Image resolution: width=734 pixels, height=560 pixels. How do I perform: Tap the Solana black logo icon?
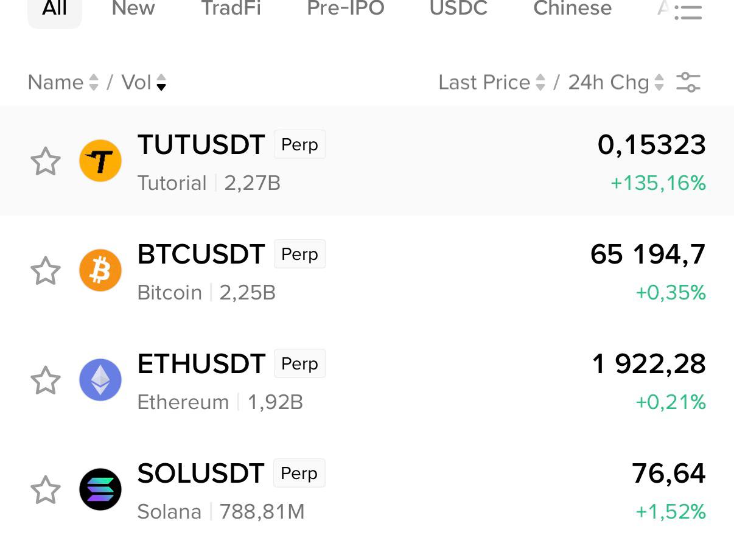[100, 489]
